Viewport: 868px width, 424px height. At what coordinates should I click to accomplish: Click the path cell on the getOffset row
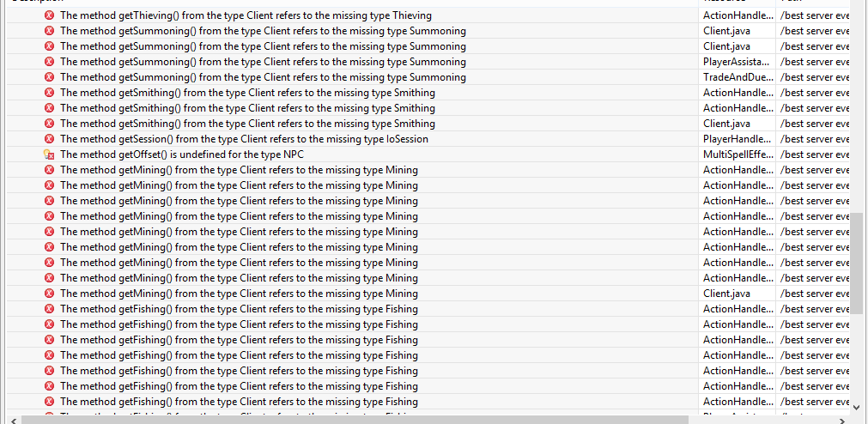point(814,154)
